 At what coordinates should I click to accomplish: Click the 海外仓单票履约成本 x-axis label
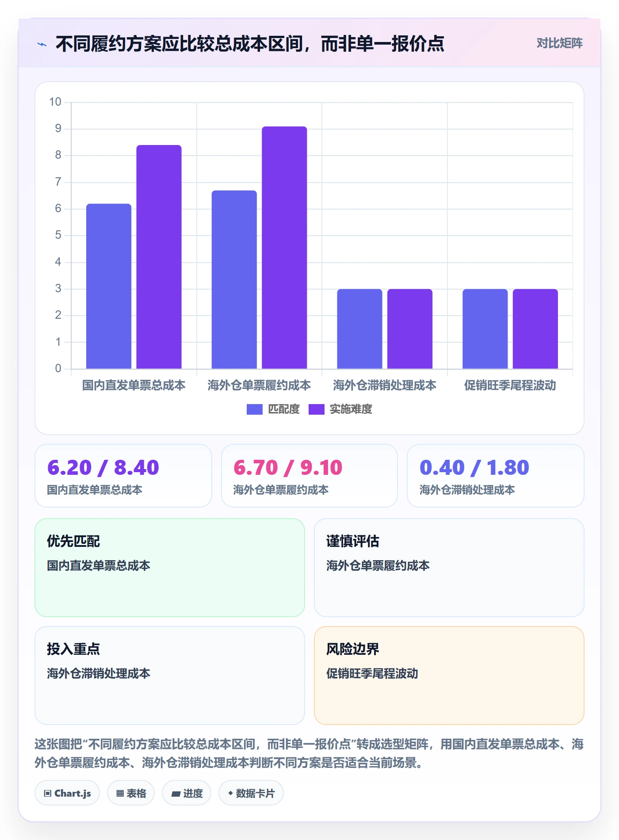coord(259,385)
